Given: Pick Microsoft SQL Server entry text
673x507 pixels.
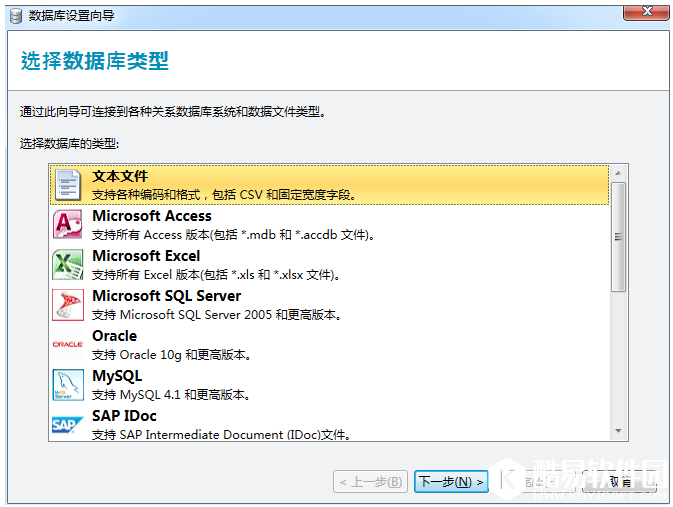Looking at the screenshot, I should coord(166,296).
